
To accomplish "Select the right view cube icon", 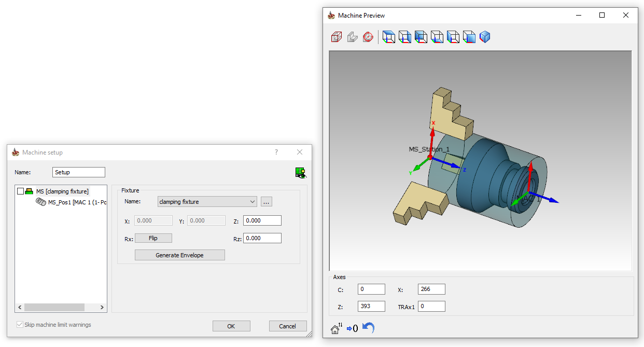I will (x=405, y=37).
